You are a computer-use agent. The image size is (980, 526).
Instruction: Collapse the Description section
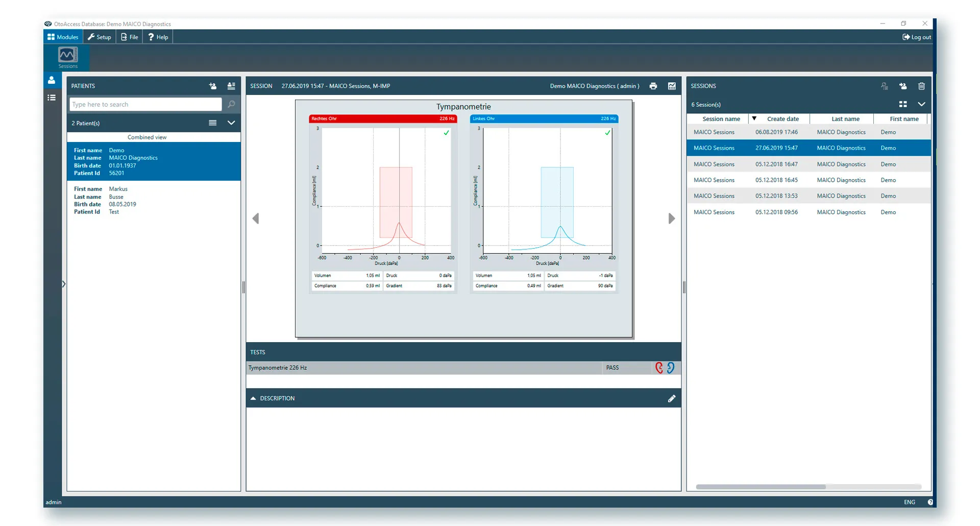[x=254, y=398]
